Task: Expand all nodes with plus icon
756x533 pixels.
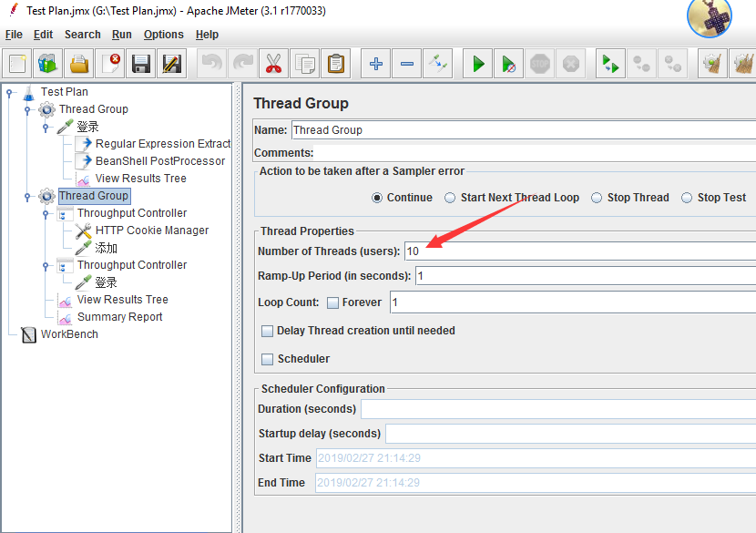Action: click(376, 64)
